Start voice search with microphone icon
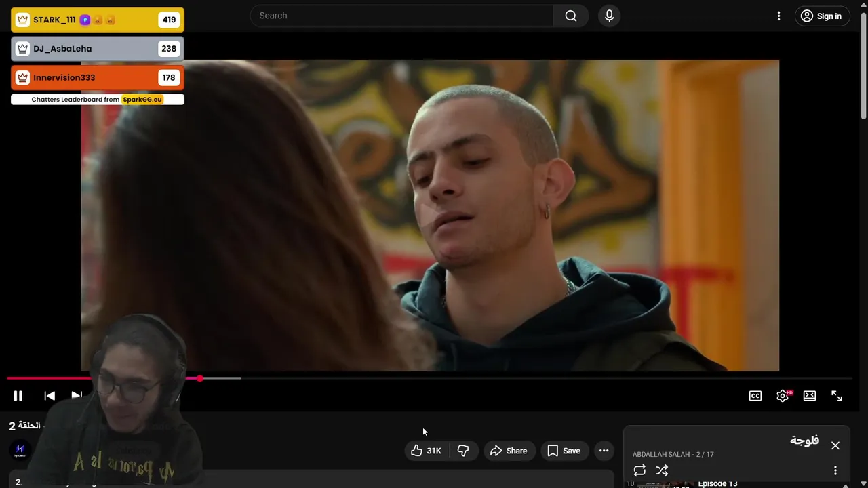Screen dimensions: 868x488 pos(609,16)
